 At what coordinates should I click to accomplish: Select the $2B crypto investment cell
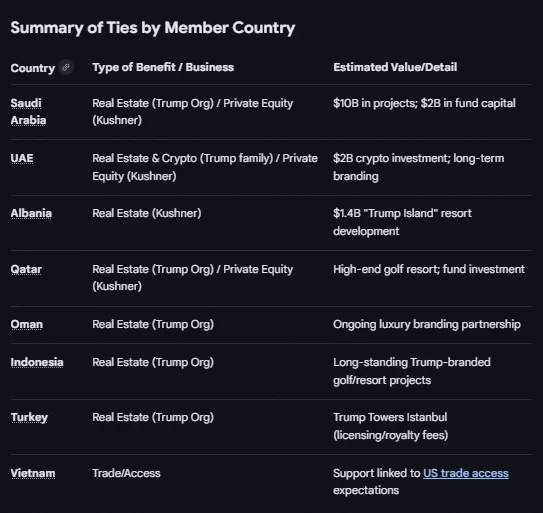[x=419, y=167]
